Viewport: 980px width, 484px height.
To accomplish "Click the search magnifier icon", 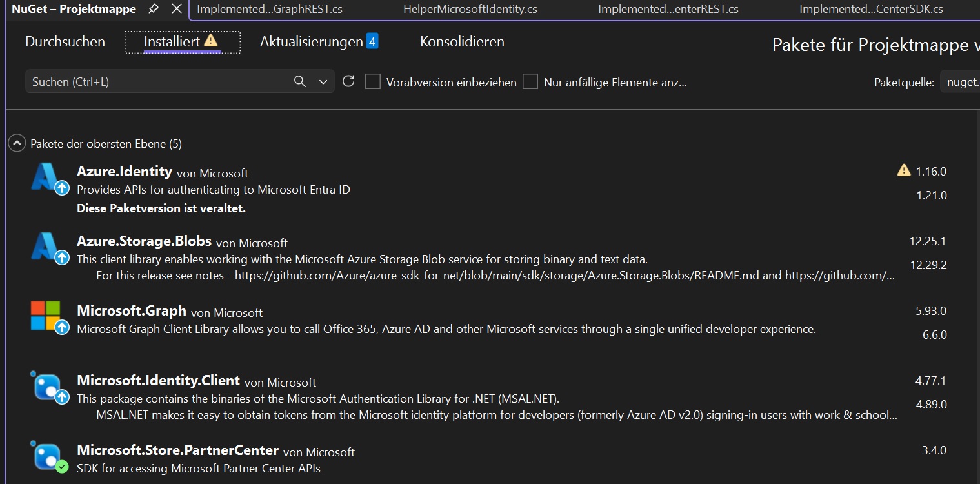I will tap(300, 81).
